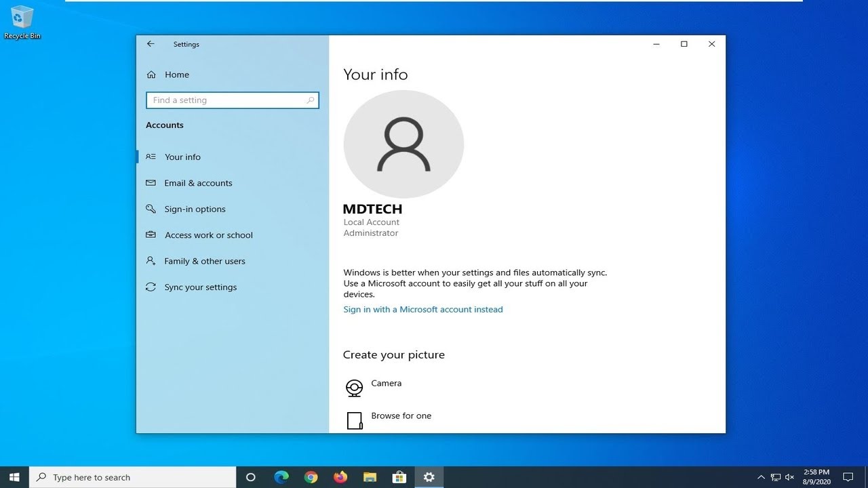Maximize the Settings window
Image resolution: width=868 pixels, height=488 pixels.
[684, 44]
